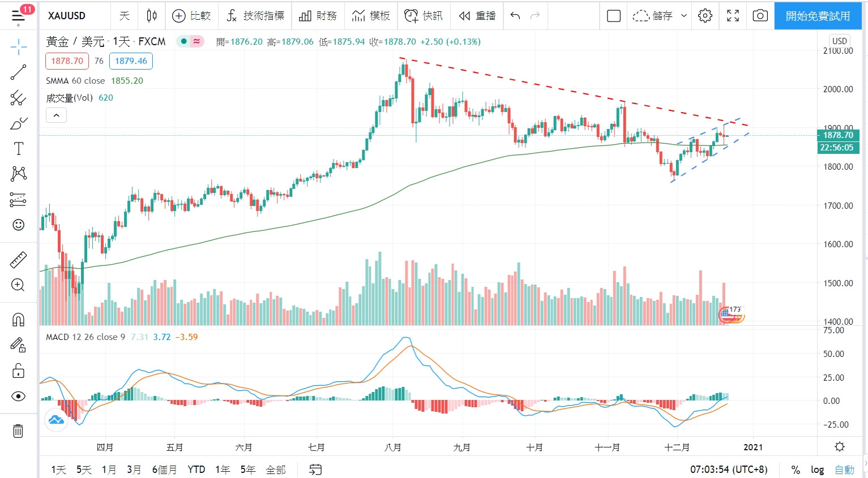Image resolution: width=868 pixels, height=478 pixels.
Task: Toggle log scale on price axis
Action: click(817, 470)
